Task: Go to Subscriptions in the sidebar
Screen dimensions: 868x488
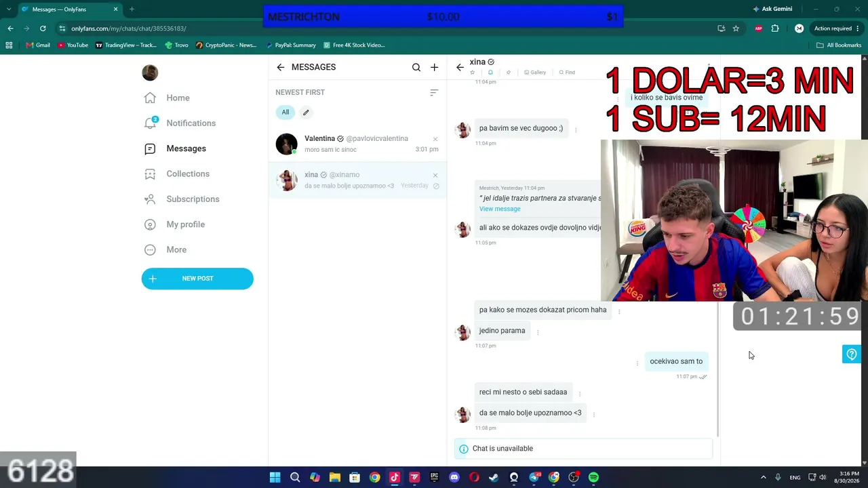Action: 182,199
